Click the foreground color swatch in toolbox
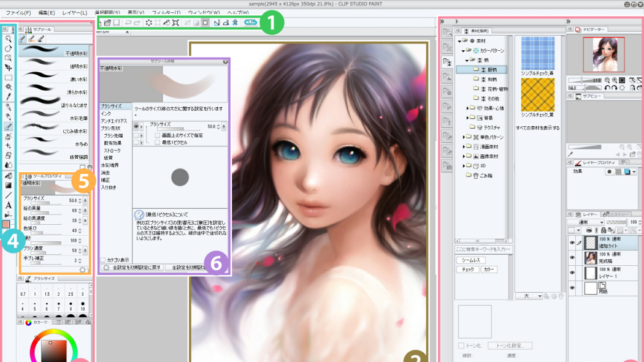The width and height of the screenshot is (644, 362). 6,224
